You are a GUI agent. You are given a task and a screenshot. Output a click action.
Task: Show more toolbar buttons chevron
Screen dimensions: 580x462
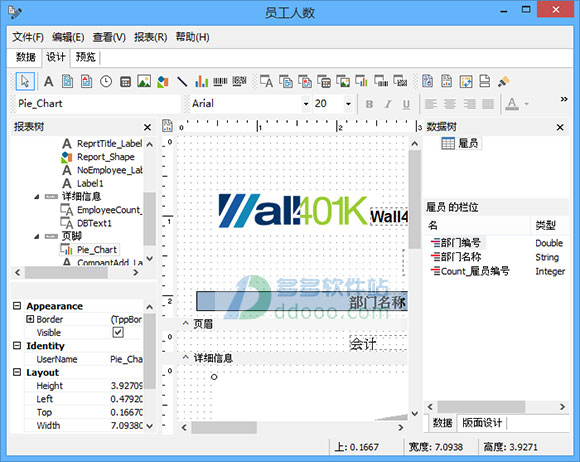pyautogui.click(x=563, y=99)
